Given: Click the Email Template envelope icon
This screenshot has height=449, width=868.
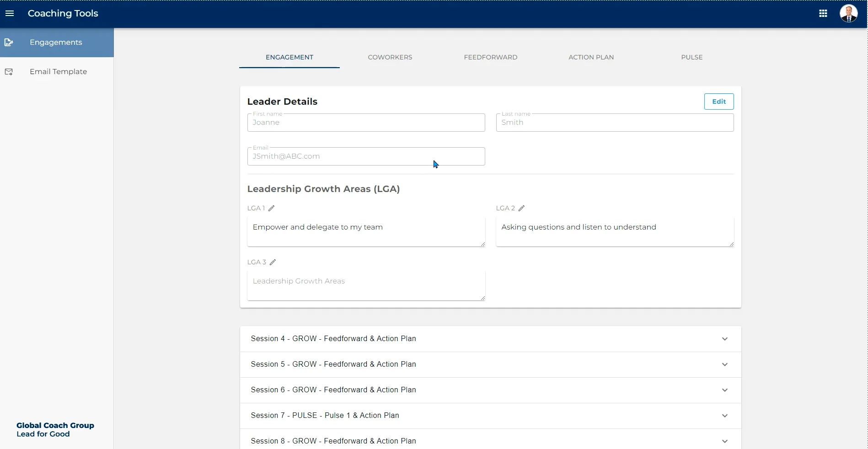Looking at the screenshot, I should pyautogui.click(x=9, y=72).
